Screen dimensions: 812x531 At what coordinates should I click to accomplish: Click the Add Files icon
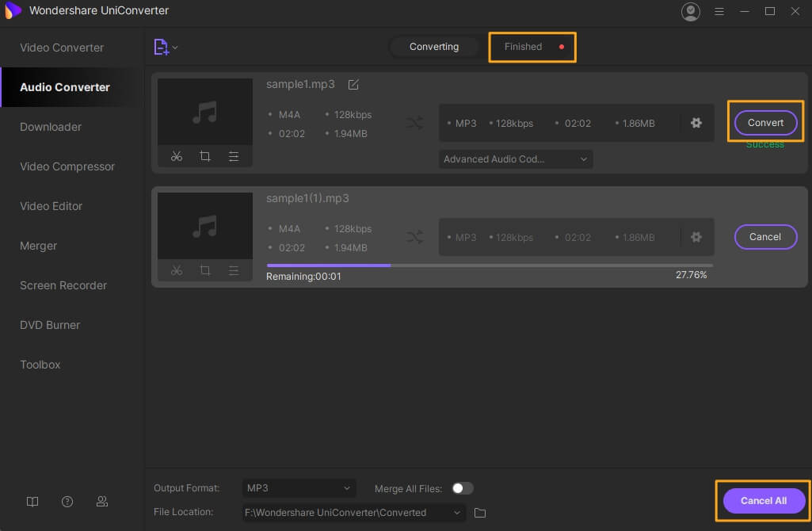162,48
